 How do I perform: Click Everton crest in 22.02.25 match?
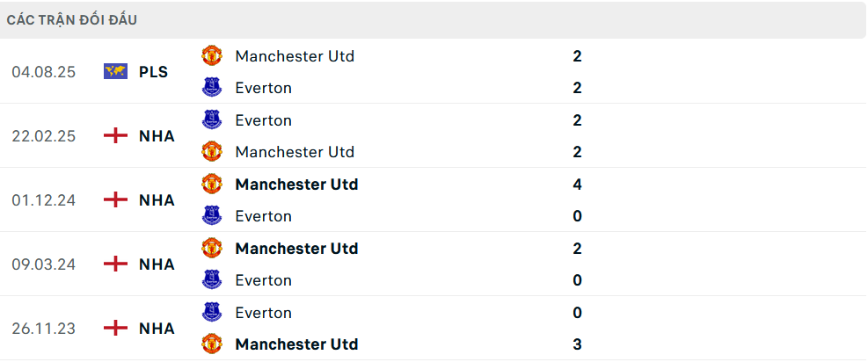(x=212, y=120)
